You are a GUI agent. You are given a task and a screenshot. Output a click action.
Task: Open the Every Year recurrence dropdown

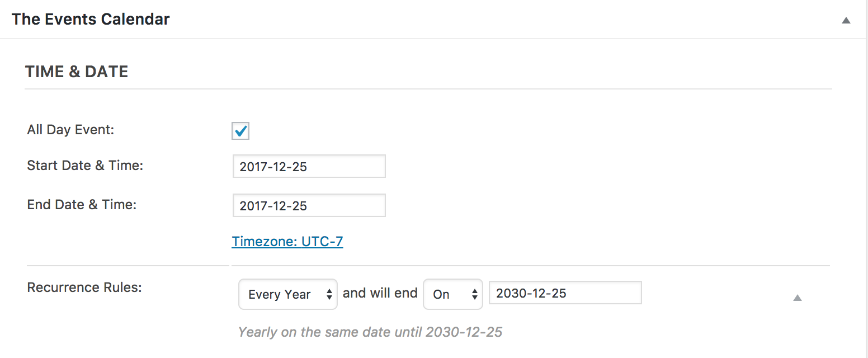(288, 294)
